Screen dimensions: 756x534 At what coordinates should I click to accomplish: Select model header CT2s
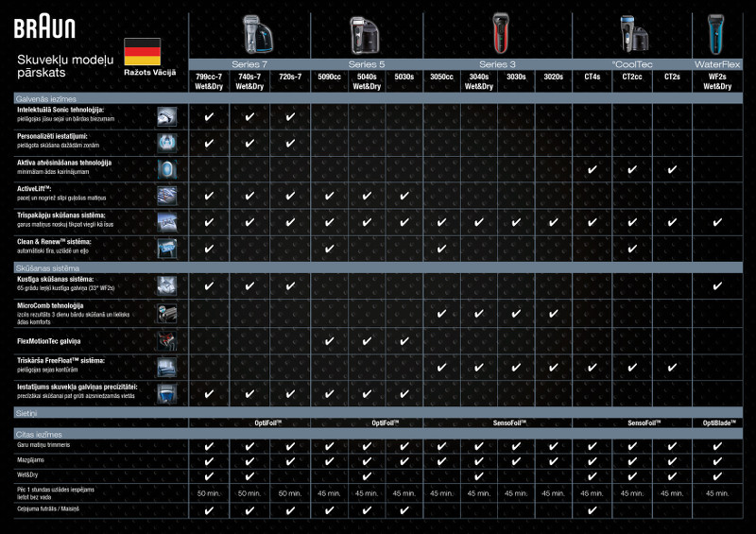coord(672,77)
